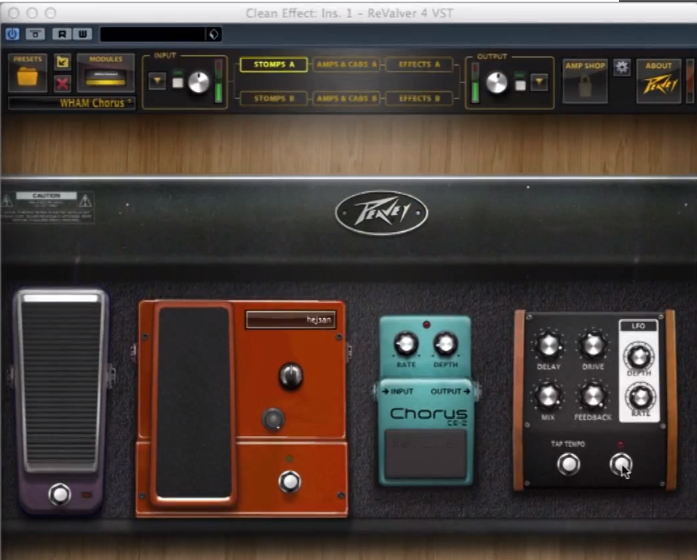Click the wah pedal treadle
This screenshot has height=560, width=697.
tap(61, 384)
